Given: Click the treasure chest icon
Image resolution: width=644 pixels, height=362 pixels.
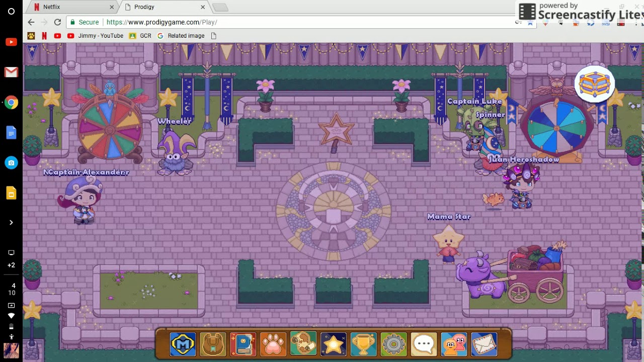Looking at the screenshot, I should click(x=595, y=84).
